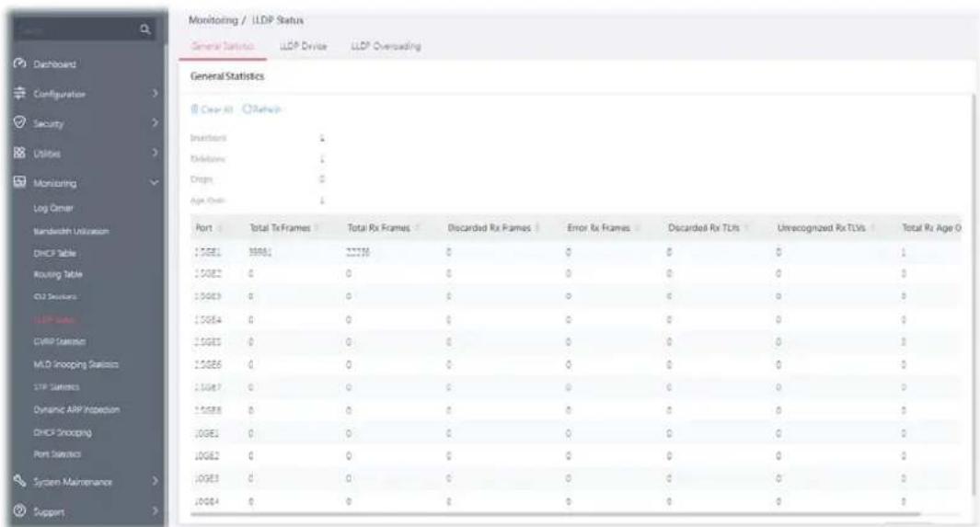Image resolution: width=980 pixels, height=527 pixels.
Task: Expand the System Maintenance chevron
Action: (x=155, y=481)
